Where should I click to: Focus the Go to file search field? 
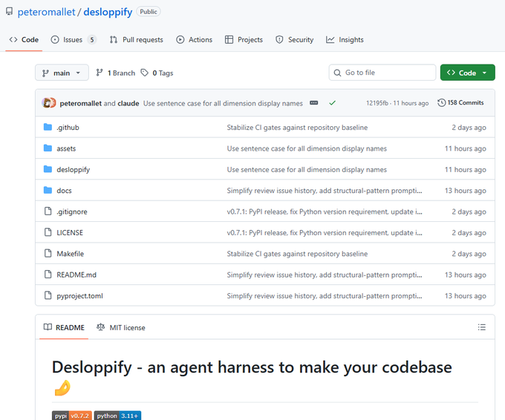pyautogui.click(x=382, y=73)
